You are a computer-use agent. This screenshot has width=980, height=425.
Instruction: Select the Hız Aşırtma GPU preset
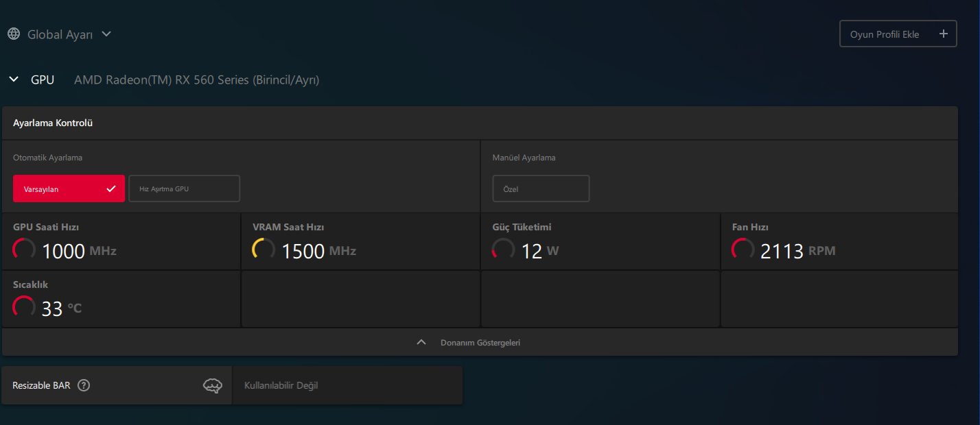pyautogui.click(x=185, y=189)
